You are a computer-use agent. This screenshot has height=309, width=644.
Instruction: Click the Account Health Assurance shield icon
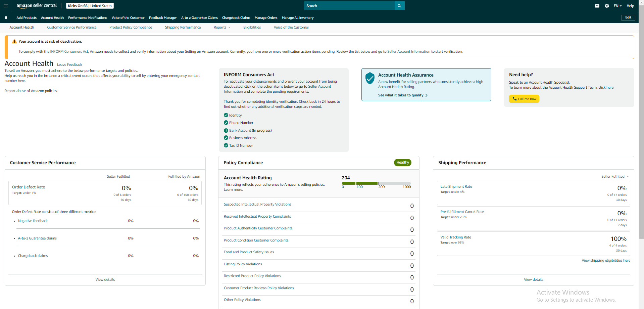click(370, 78)
